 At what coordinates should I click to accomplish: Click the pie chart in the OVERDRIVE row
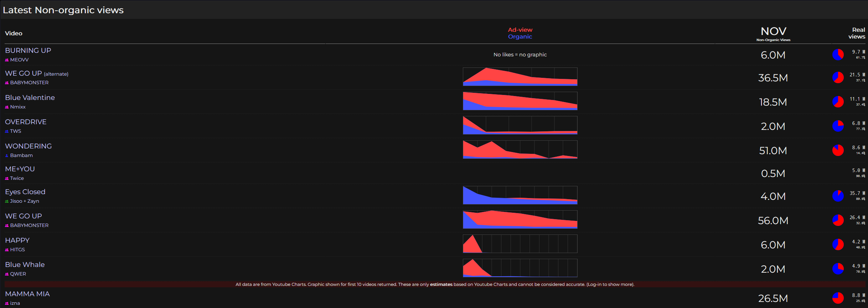838,126
